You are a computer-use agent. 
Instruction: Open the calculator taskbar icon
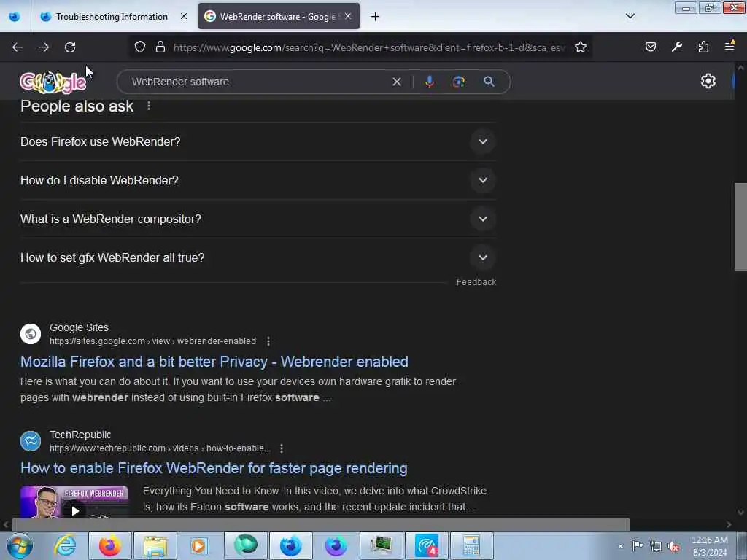tap(471, 545)
